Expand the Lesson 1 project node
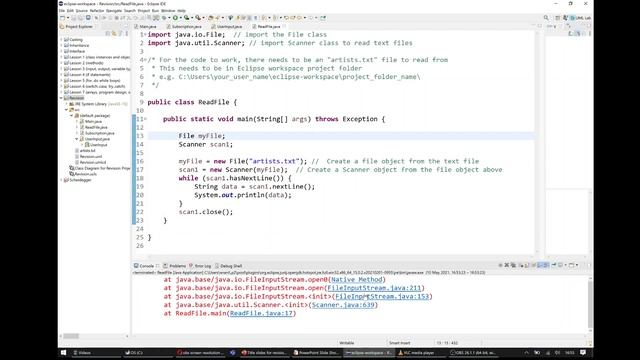The height and width of the screenshot is (360, 640). (62, 57)
